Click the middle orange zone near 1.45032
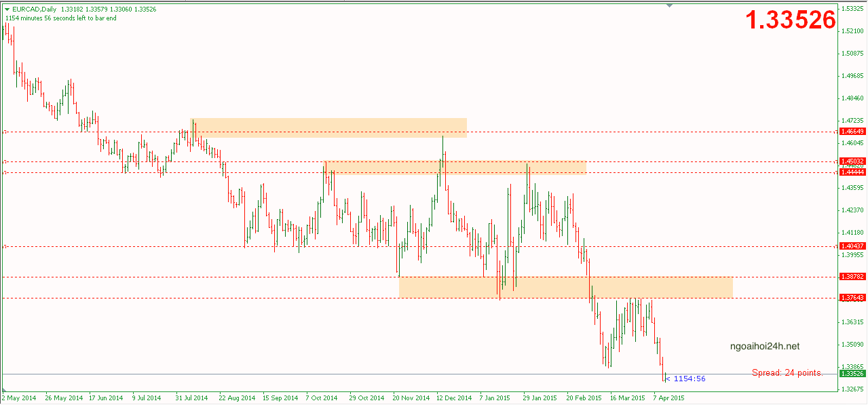Image resolution: width=868 pixels, height=405 pixels. (x=455, y=167)
